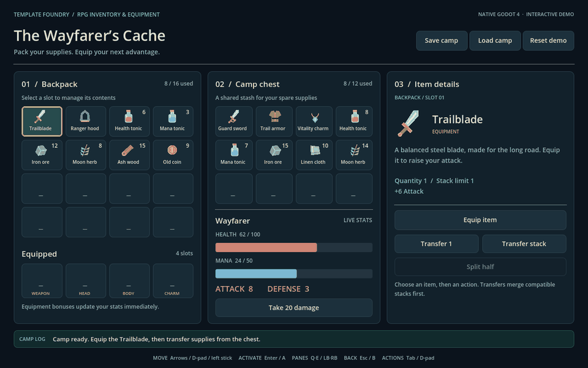Choose the Ash wood slot
The image size is (588, 368).
129,155
